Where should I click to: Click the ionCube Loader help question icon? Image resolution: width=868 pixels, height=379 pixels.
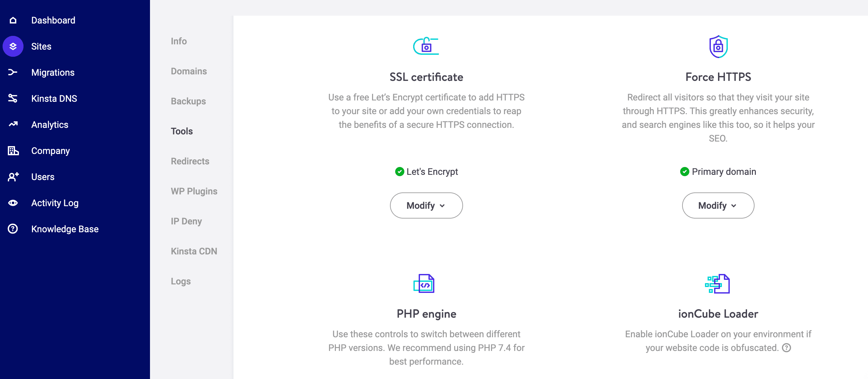[x=786, y=348]
